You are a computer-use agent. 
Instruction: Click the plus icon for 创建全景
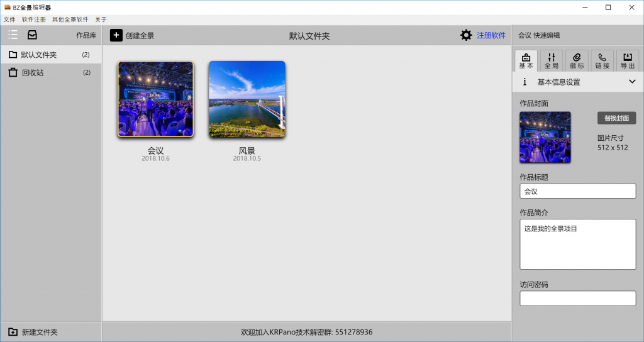(x=116, y=35)
